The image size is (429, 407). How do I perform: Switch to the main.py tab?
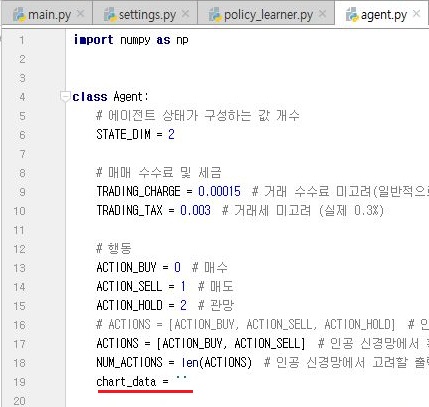pos(48,14)
